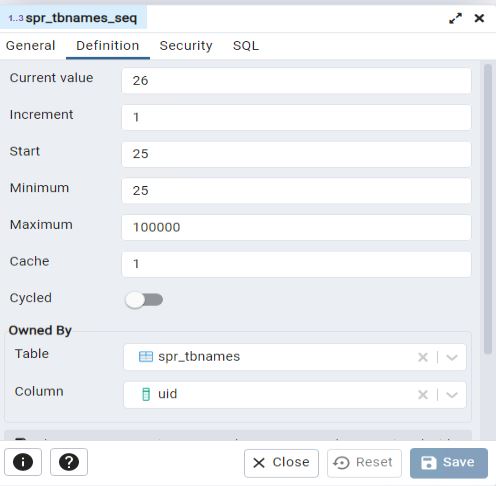This screenshot has height=486, width=496.
Task: Click the Cycled label text
Action: pos(31,298)
